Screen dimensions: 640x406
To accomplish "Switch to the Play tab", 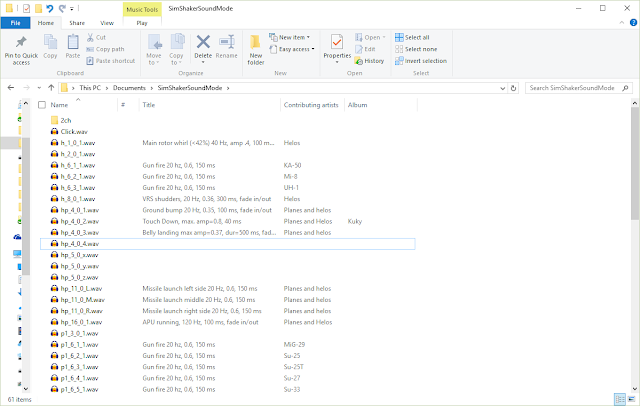I will [x=142, y=23].
